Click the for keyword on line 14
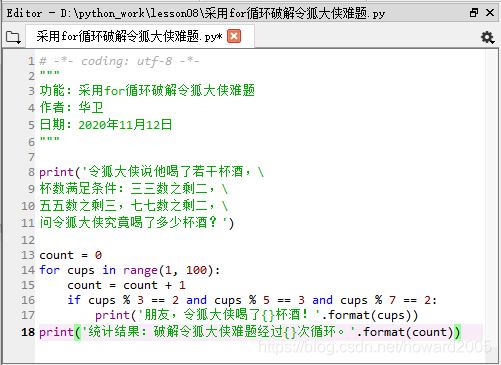Viewport: 501px width, 365px height. [x=50, y=270]
